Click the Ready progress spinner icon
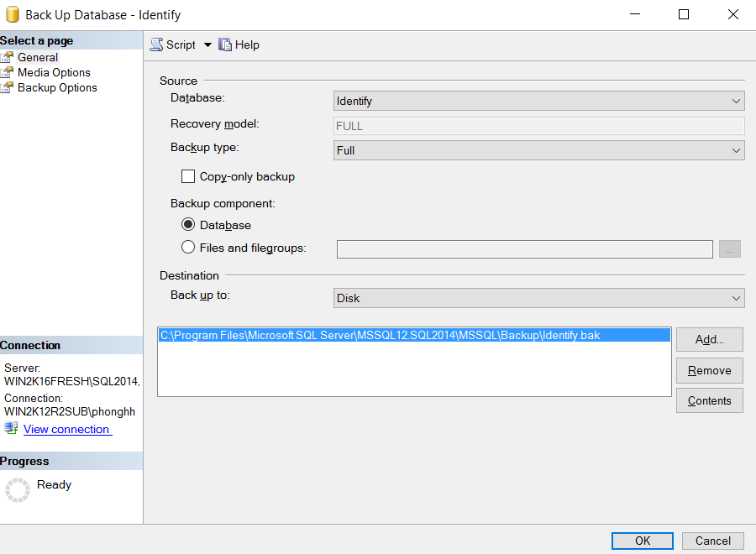 coord(18,490)
